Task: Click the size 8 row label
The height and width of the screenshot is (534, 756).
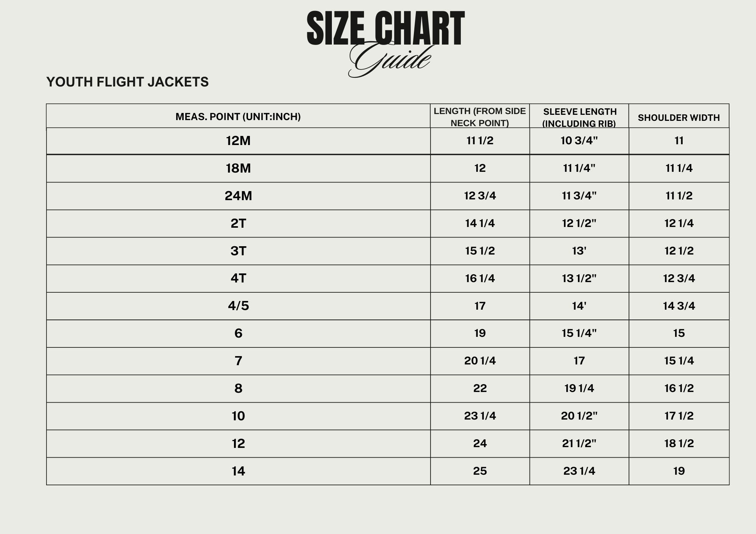Action: click(238, 389)
